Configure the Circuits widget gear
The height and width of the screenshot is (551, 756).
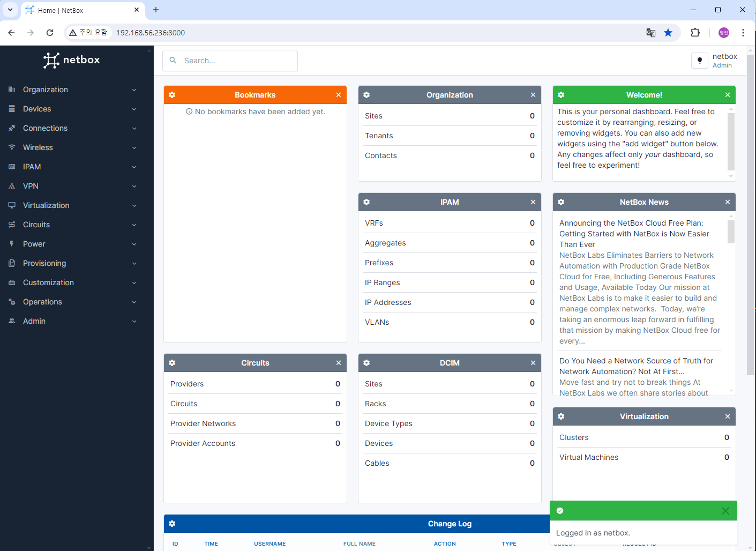tap(172, 363)
